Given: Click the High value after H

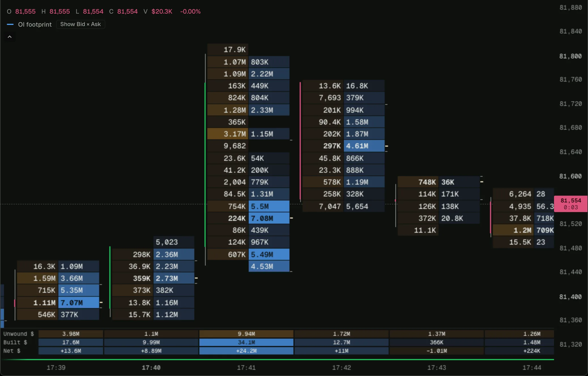Looking at the screenshot, I should 59,12.
